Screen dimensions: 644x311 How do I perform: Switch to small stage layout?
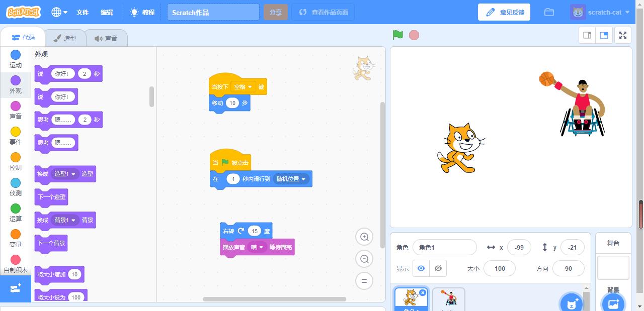[587, 35]
